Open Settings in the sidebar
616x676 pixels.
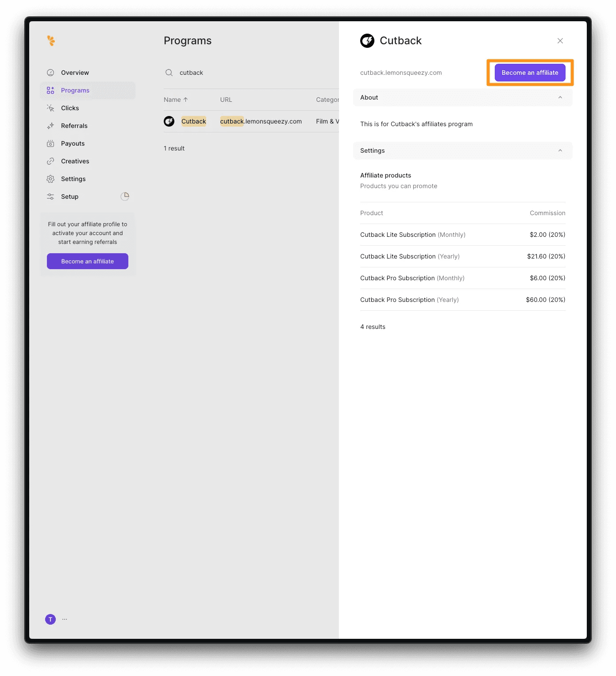pos(88,179)
